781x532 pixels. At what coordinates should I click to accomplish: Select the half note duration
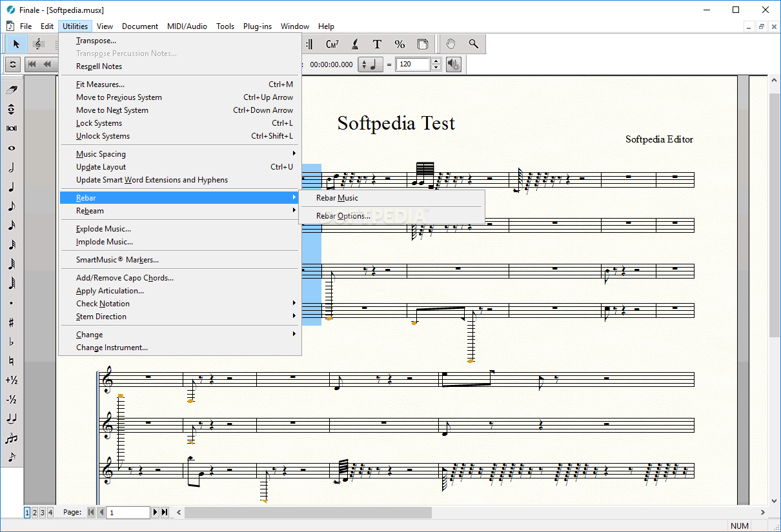[12, 167]
